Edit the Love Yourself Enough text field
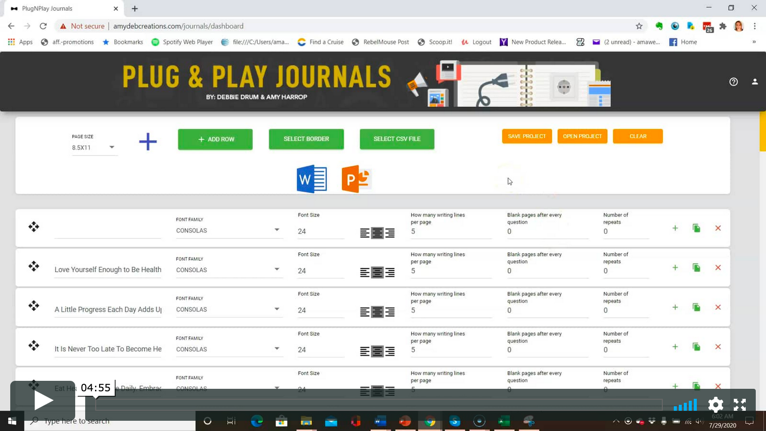 tap(108, 270)
